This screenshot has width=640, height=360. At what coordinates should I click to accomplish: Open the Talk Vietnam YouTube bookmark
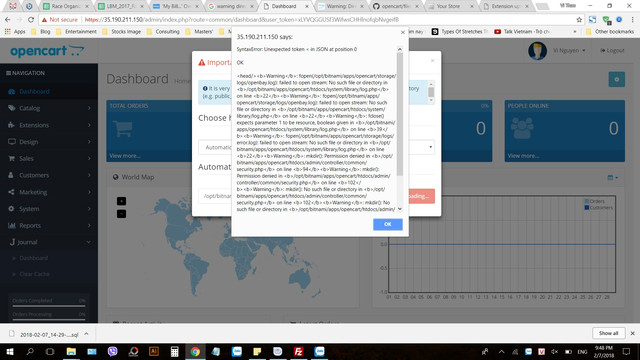[x=522, y=31]
